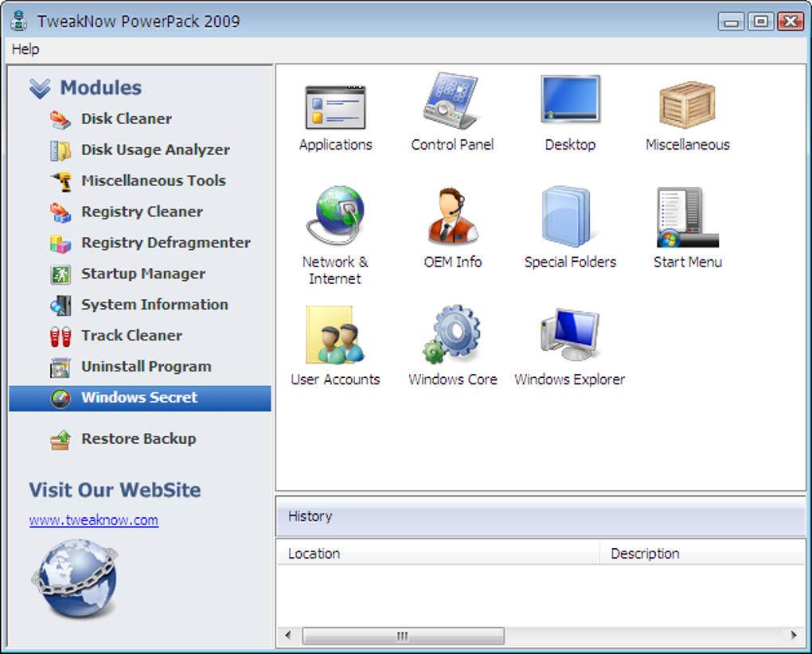Select Miscellaneous Tools module label

click(x=154, y=181)
